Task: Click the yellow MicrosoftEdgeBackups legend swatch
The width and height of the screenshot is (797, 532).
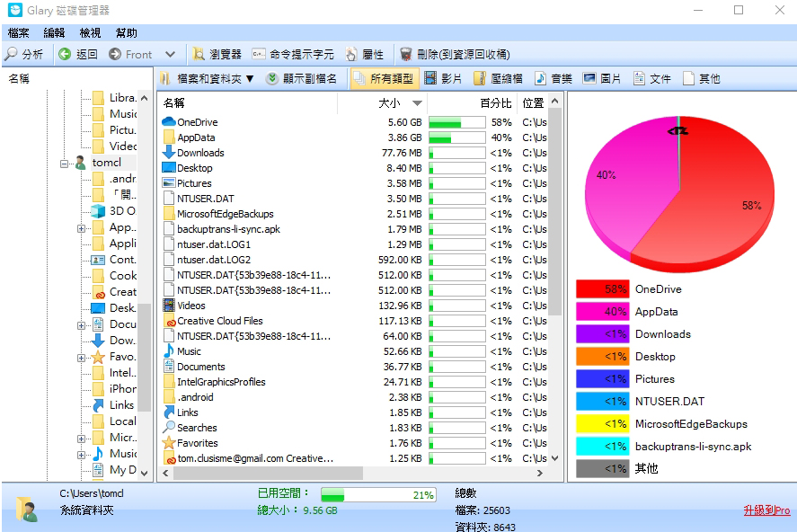Action: [602, 424]
